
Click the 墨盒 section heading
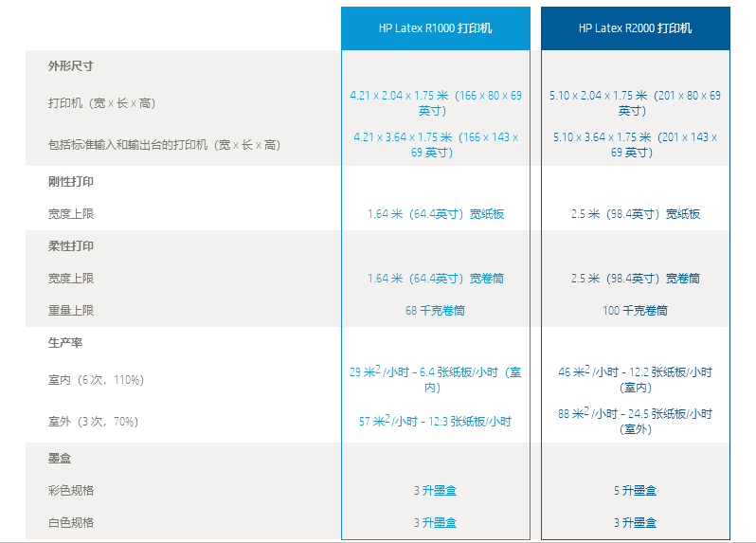click(x=60, y=458)
